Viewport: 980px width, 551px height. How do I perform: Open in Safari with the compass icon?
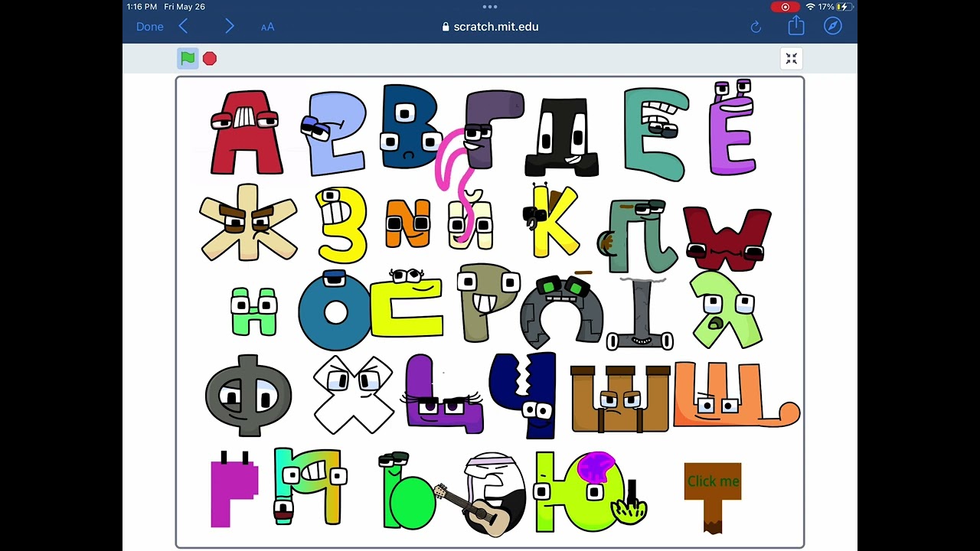coord(833,26)
